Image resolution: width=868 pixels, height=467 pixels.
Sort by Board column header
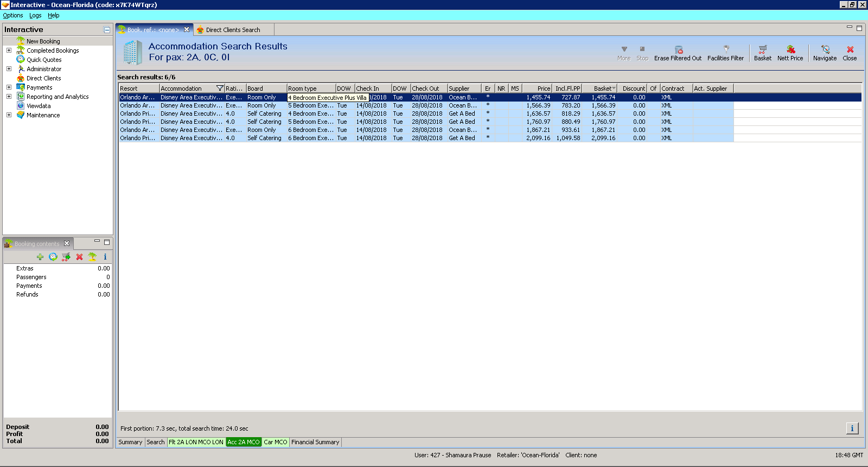coord(266,89)
